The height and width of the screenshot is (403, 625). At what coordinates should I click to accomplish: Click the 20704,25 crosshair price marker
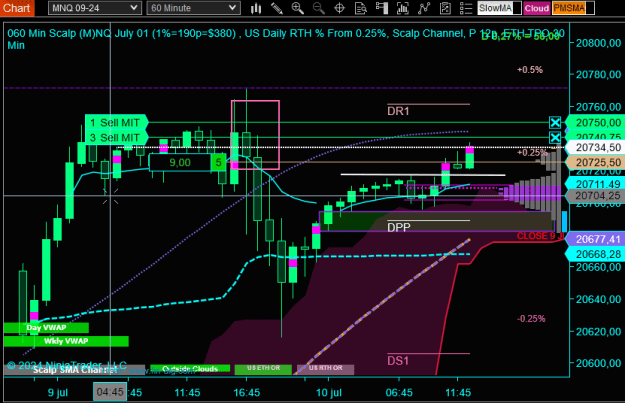coord(596,196)
